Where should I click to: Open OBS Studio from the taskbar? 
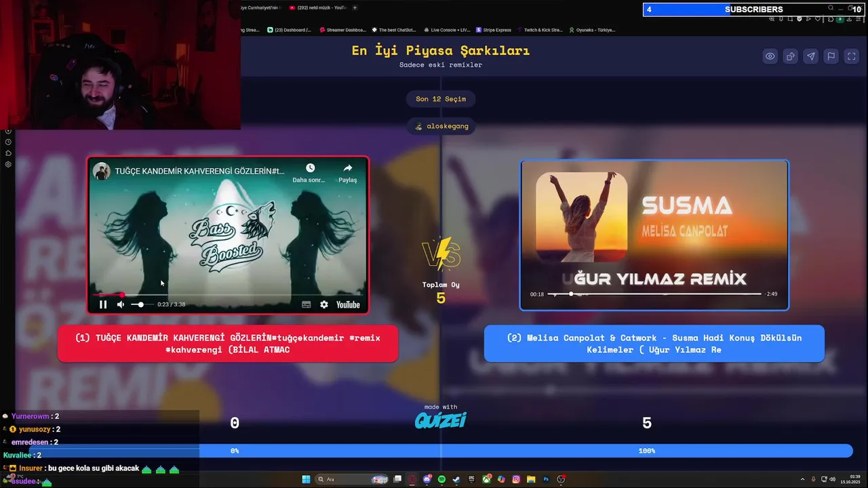tap(561, 479)
